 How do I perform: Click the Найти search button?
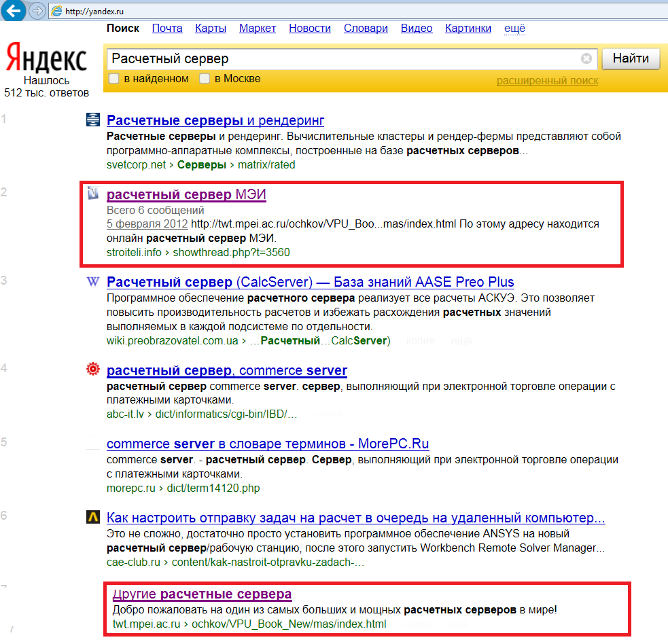click(x=631, y=58)
